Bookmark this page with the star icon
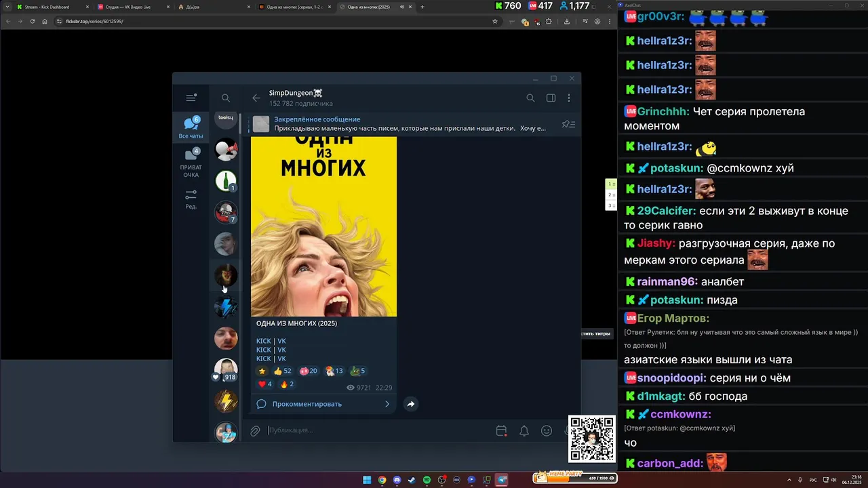Viewport: 868px width, 488px height. pyautogui.click(x=495, y=21)
